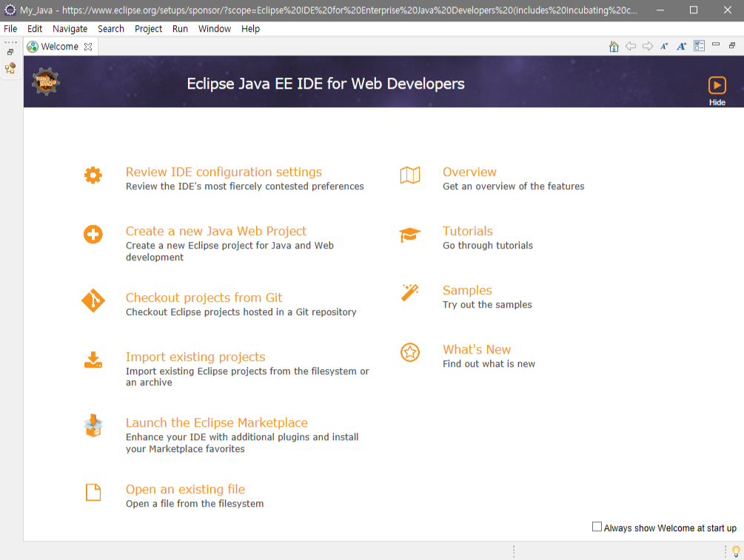Screen dimensions: 744x560
Task: Click the Overview map icon
Action: [x=410, y=175]
